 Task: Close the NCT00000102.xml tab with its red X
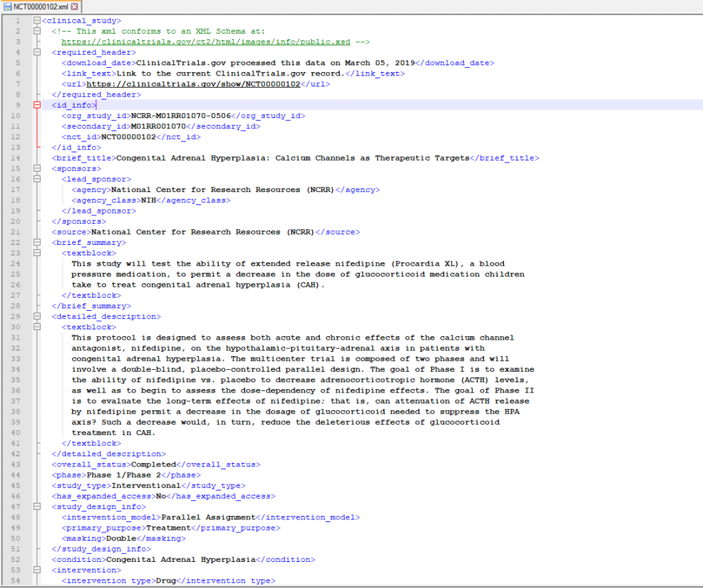(76, 6)
